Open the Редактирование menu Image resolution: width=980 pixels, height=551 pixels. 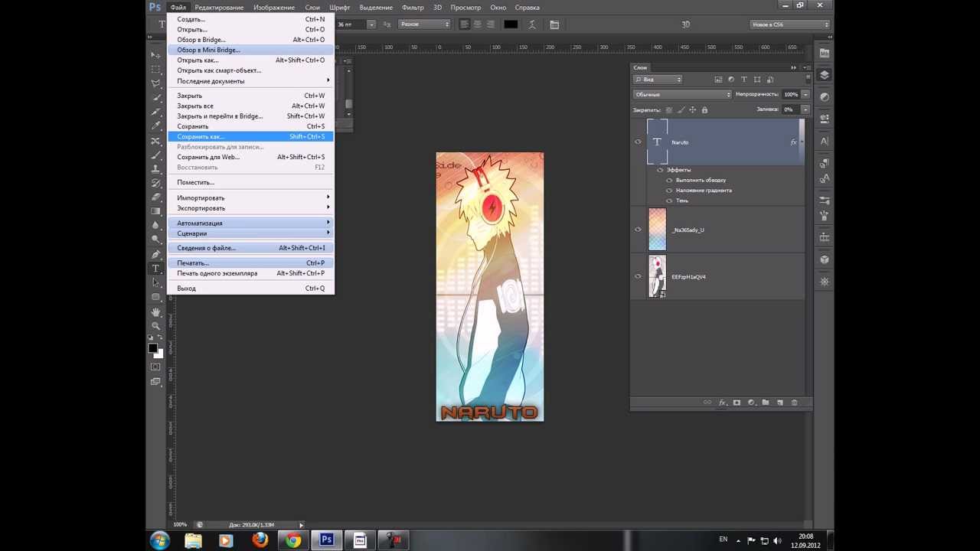(x=219, y=7)
